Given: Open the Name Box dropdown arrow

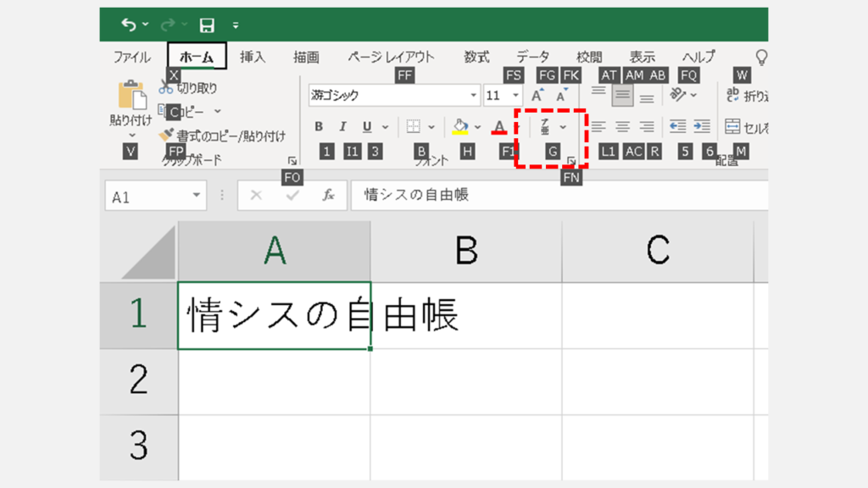Looking at the screenshot, I should click(x=196, y=196).
